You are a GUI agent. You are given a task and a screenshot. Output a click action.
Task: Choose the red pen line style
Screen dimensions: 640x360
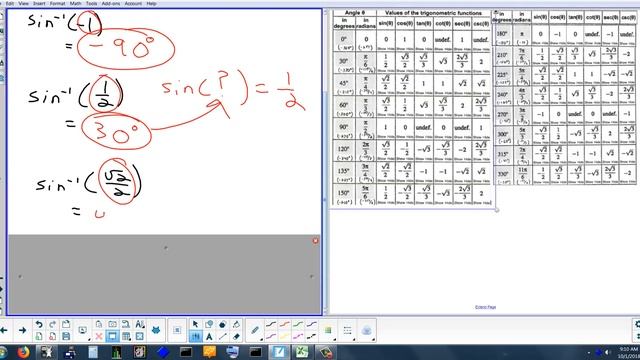pyautogui.click(x=284, y=324)
